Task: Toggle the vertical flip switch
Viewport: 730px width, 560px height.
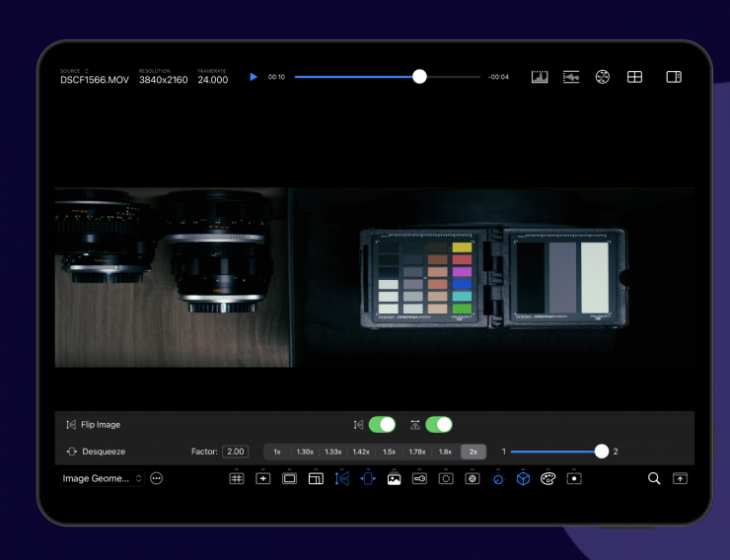Action: 439,424
